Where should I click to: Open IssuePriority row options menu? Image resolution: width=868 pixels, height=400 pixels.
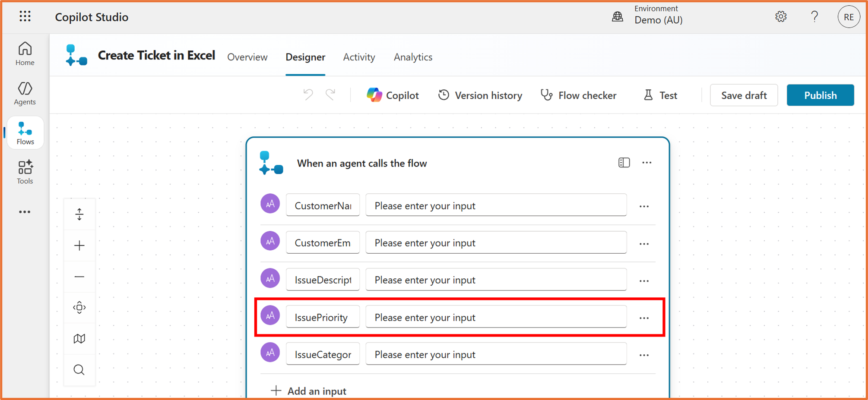(x=644, y=318)
